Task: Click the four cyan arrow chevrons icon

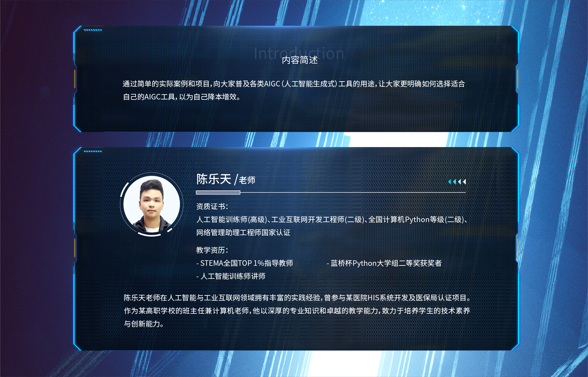Action: click(457, 182)
